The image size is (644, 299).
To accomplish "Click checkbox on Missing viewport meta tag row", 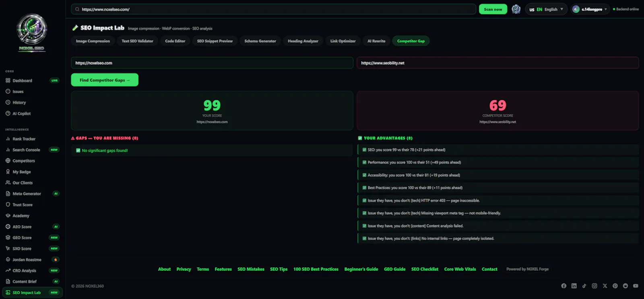I will pos(364,213).
